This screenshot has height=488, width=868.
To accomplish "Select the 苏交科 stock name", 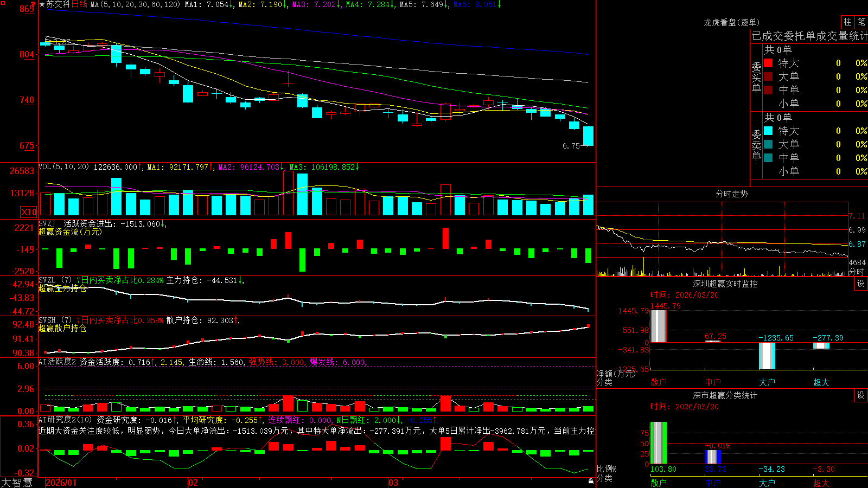I will [x=58, y=4].
